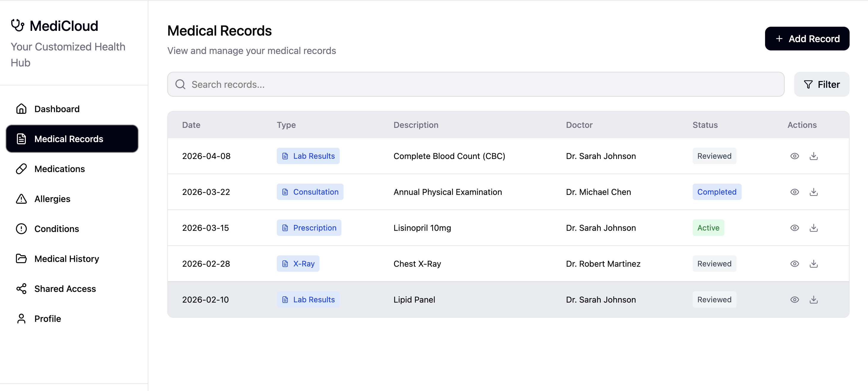View the Lipid Panel record eye icon
Viewport: 868px width, 391px height.
coord(794,300)
